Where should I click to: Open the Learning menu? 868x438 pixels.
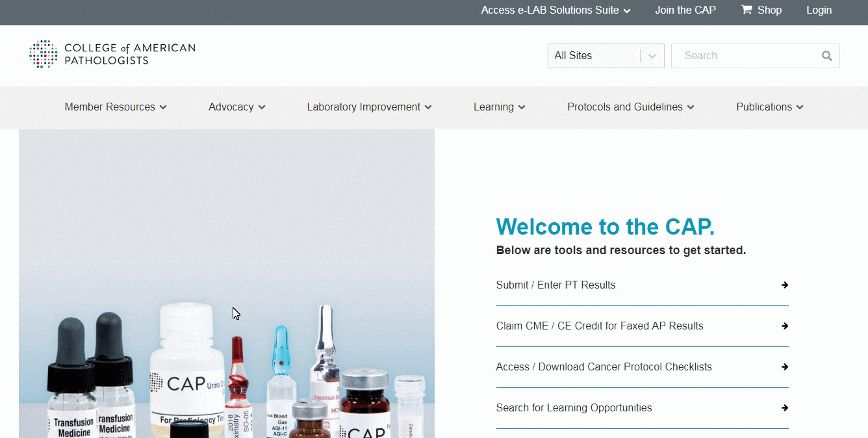(x=500, y=107)
